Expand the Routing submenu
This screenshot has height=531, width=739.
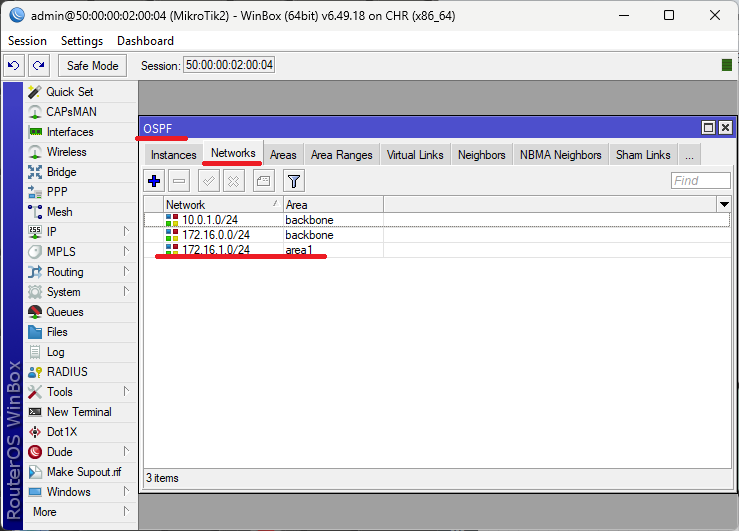(x=65, y=272)
